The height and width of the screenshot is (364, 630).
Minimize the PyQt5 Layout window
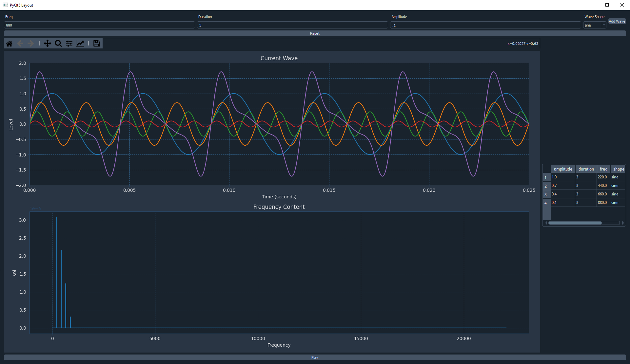(x=592, y=5)
